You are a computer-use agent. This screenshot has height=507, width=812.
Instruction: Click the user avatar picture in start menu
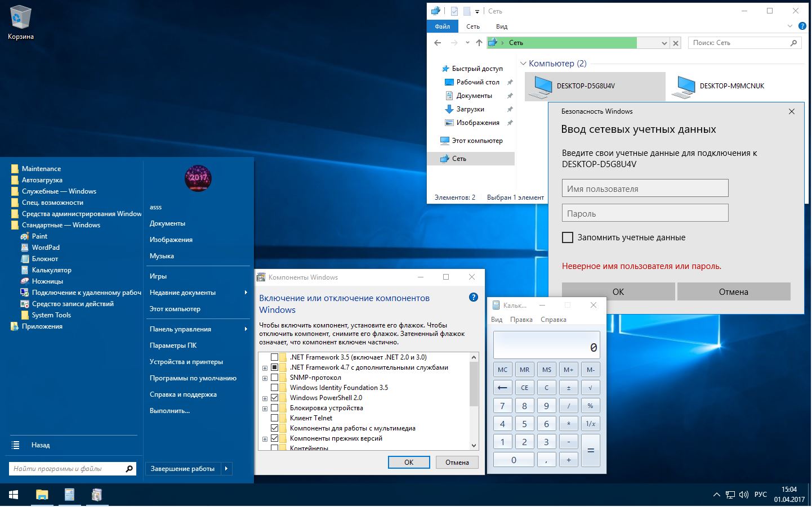click(198, 178)
